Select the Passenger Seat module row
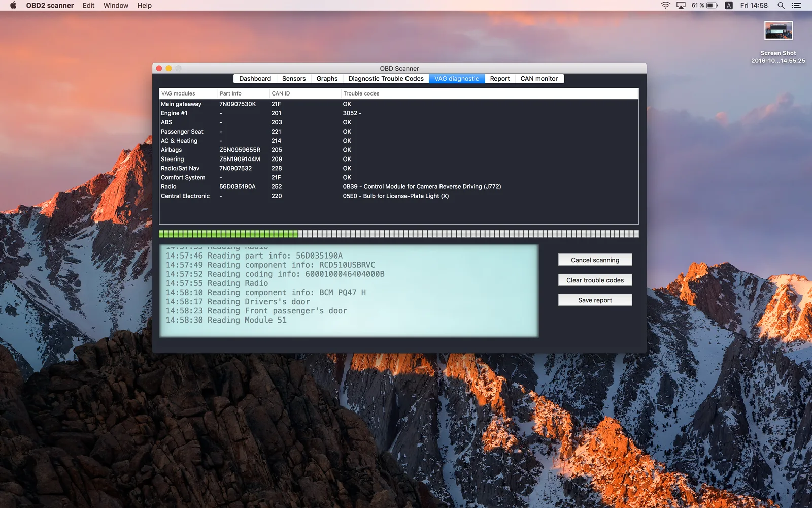The height and width of the screenshot is (508, 812). coord(399,132)
